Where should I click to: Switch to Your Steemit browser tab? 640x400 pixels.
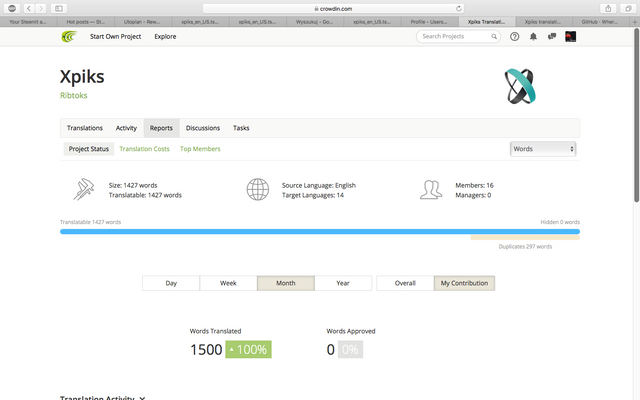point(28,22)
